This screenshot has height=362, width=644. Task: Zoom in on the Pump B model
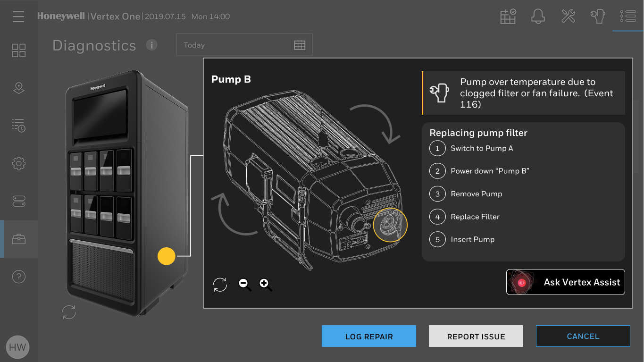pos(265,284)
